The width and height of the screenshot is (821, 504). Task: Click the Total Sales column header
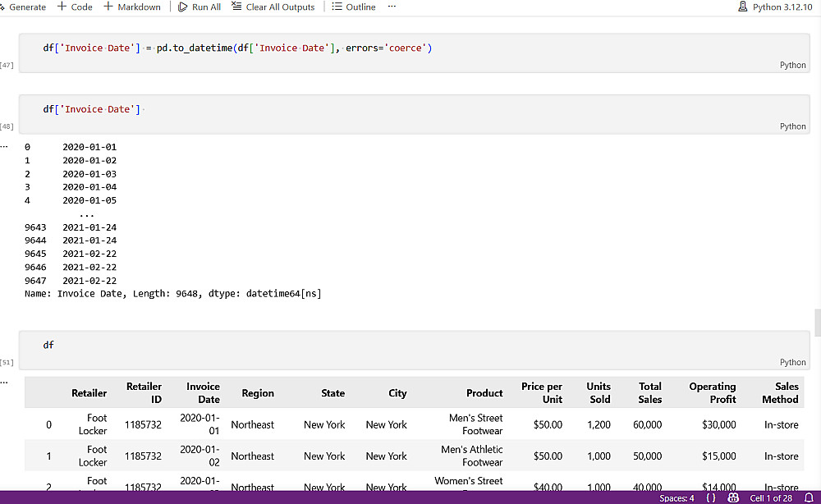[649, 392]
